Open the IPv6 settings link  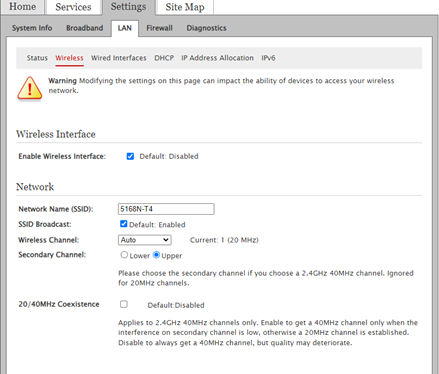pyautogui.click(x=268, y=58)
